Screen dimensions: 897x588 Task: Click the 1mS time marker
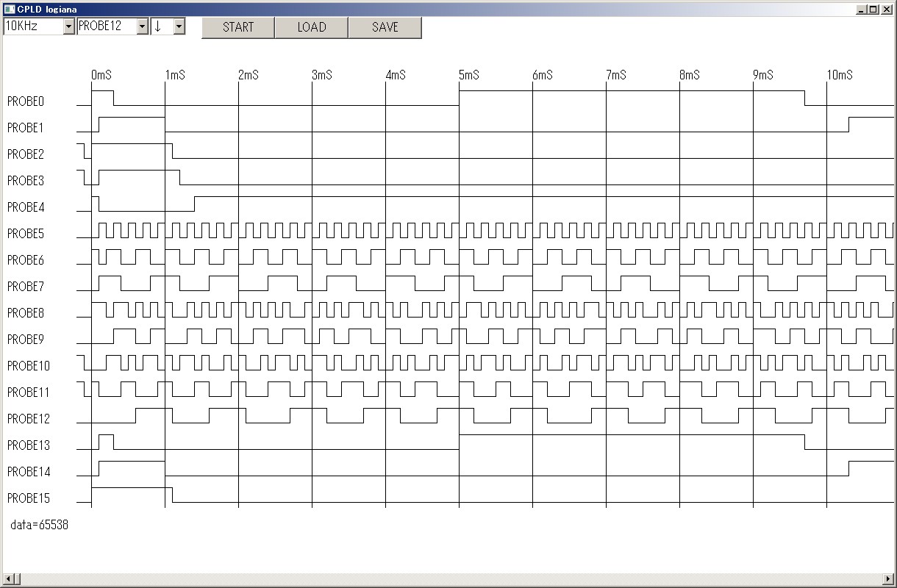pos(175,75)
